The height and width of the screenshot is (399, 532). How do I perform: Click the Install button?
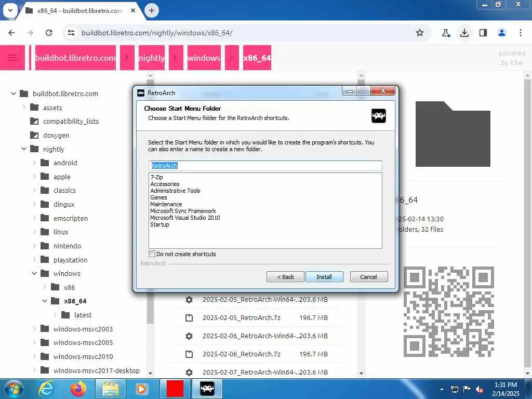tap(324, 277)
